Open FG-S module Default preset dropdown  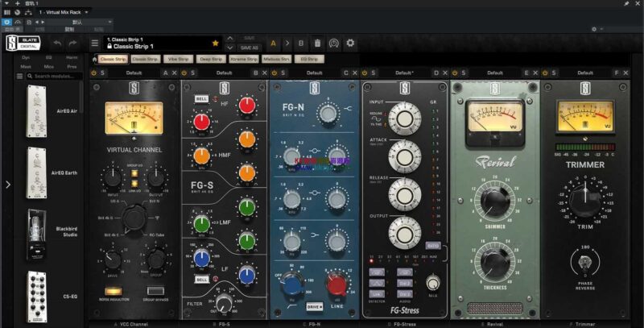225,73
